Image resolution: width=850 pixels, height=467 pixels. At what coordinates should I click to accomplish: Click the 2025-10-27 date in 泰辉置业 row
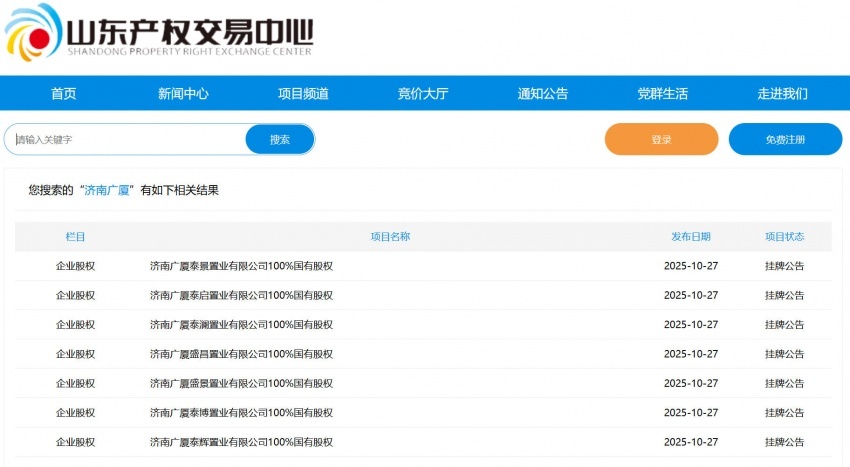(x=691, y=442)
